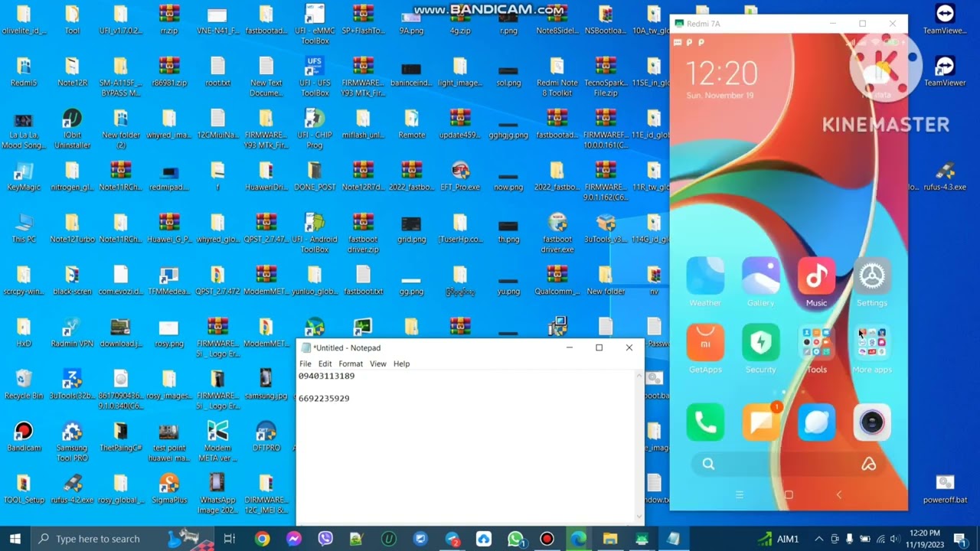Click the taskbar search box

point(122,539)
